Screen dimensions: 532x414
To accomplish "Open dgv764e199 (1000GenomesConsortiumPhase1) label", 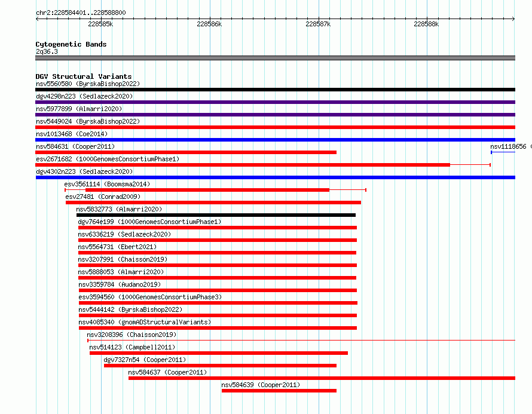I will click(149, 222).
